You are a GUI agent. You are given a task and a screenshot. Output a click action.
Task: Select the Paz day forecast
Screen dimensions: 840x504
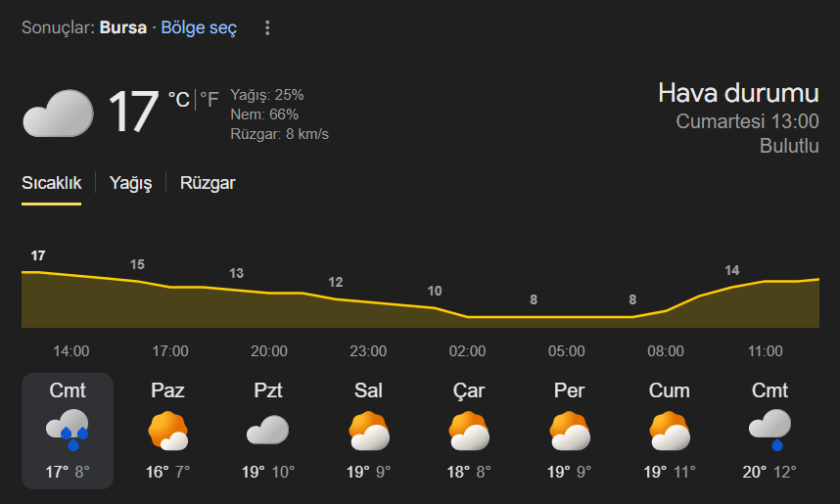pos(167,431)
